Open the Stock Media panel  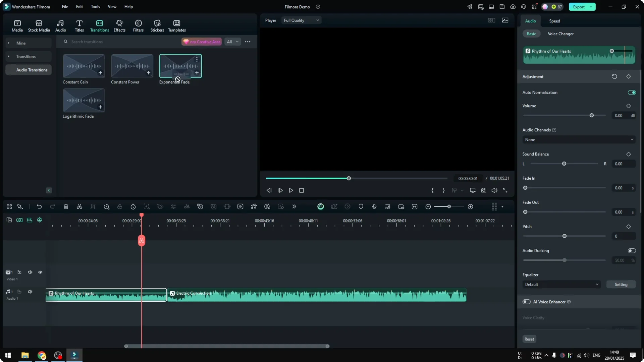click(x=39, y=25)
